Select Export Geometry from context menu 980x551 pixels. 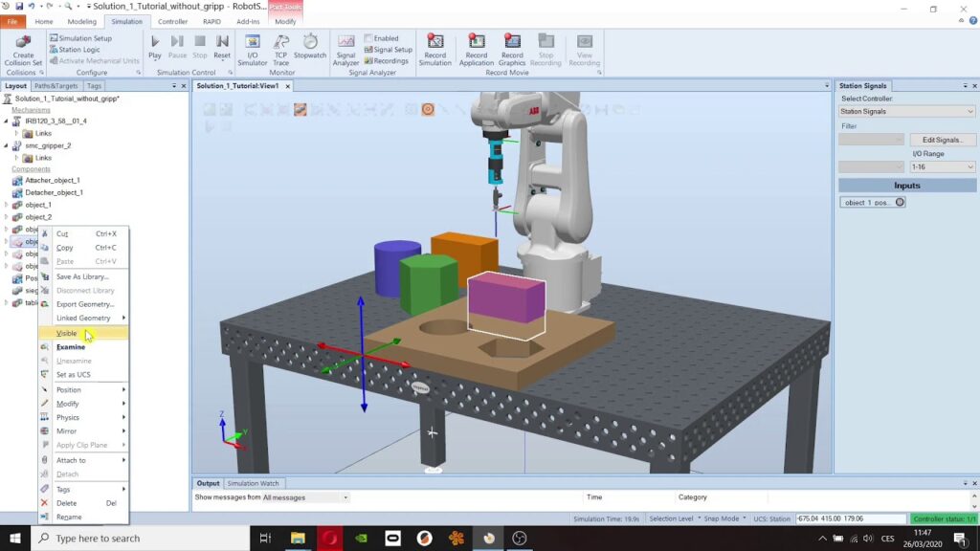84,304
